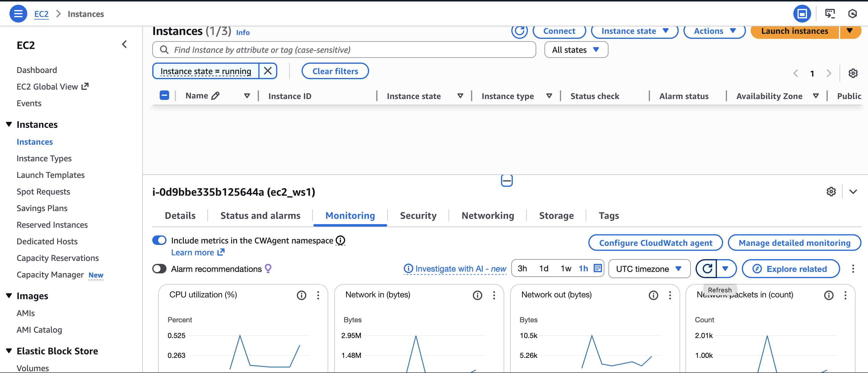
Task: Open Launch Templates in sidebar
Action: [x=51, y=175]
